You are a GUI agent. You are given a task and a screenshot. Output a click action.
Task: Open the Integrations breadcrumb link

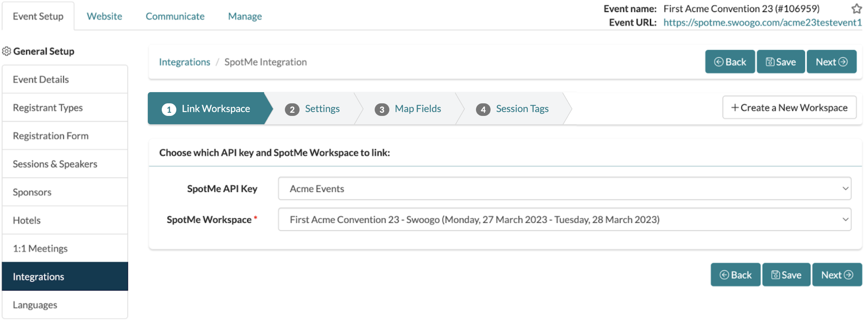pos(184,62)
